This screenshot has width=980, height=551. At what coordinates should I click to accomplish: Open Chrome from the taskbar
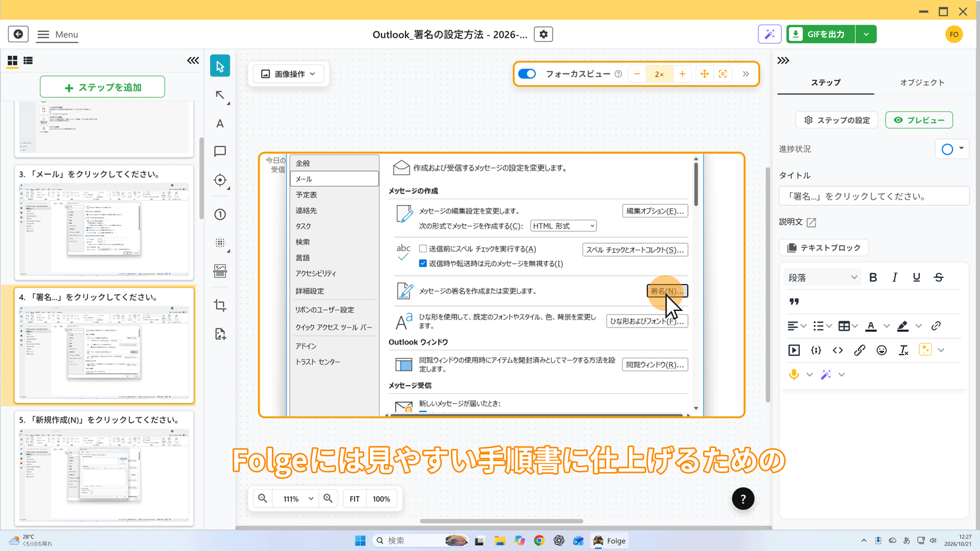click(539, 541)
